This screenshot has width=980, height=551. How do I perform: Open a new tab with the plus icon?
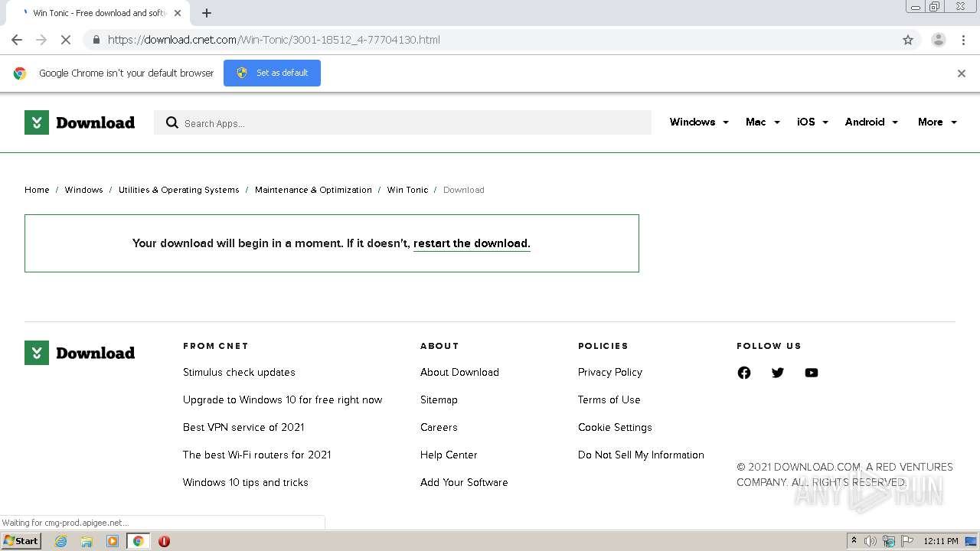[x=207, y=13]
